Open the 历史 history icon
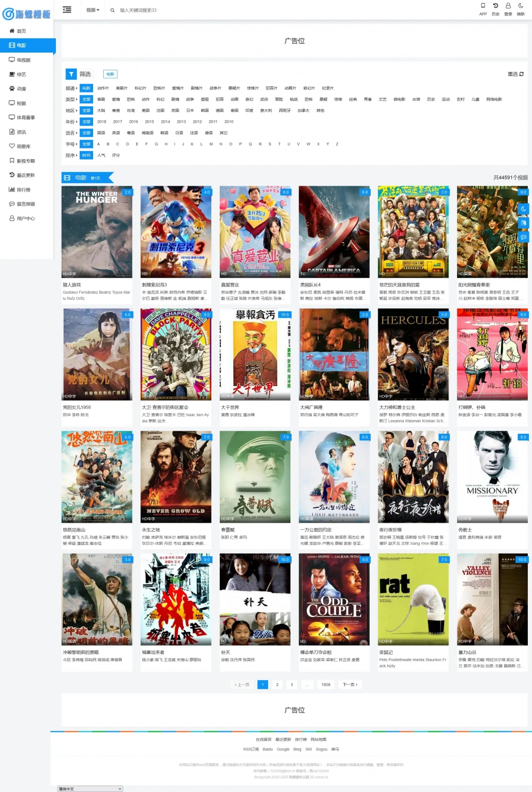Viewport: 532px width, 792px height. click(495, 9)
